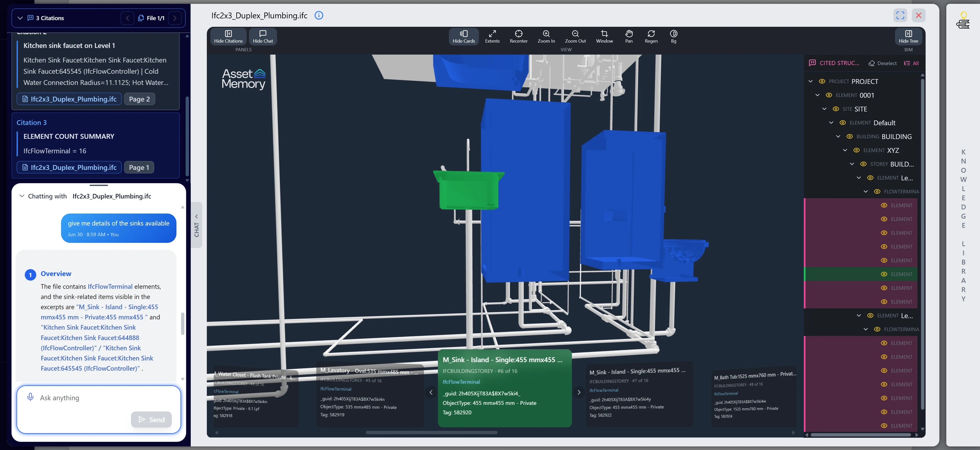This screenshot has width=980, height=450.
Task: Click the Cited Structure header icon
Action: point(812,63)
